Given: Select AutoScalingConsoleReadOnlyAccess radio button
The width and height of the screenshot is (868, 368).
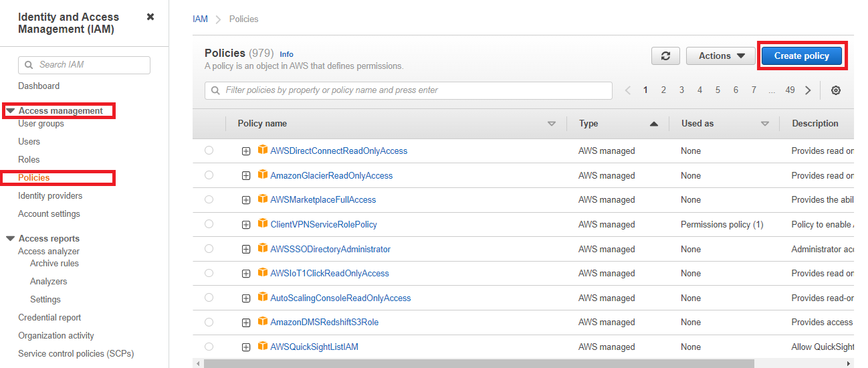Looking at the screenshot, I should click(209, 298).
